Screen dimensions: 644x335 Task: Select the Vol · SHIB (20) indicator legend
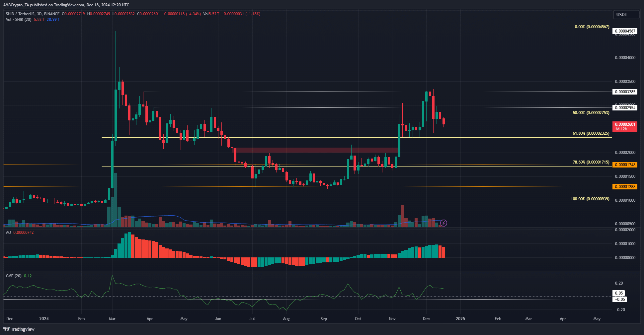(x=19, y=20)
